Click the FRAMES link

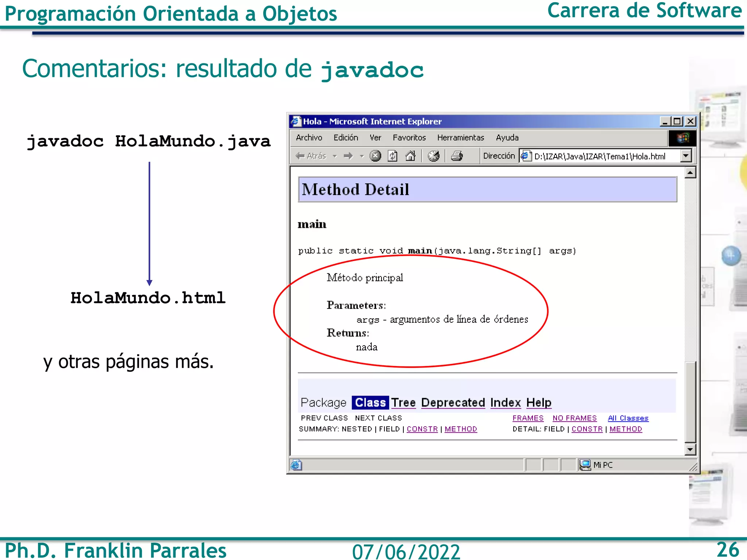(528, 418)
